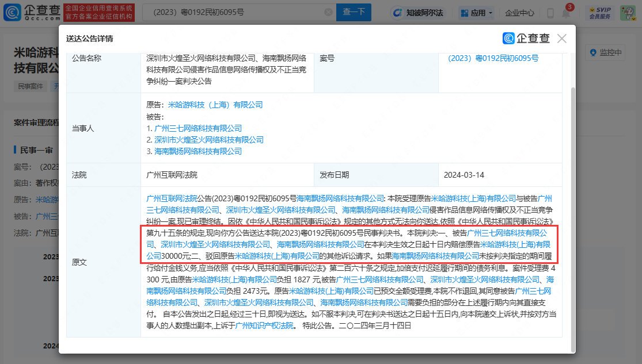Open defendant 深圳市火煌圣火网络科技有限公司 link
The image size is (642, 364).
pyautogui.click(x=209, y=140)
